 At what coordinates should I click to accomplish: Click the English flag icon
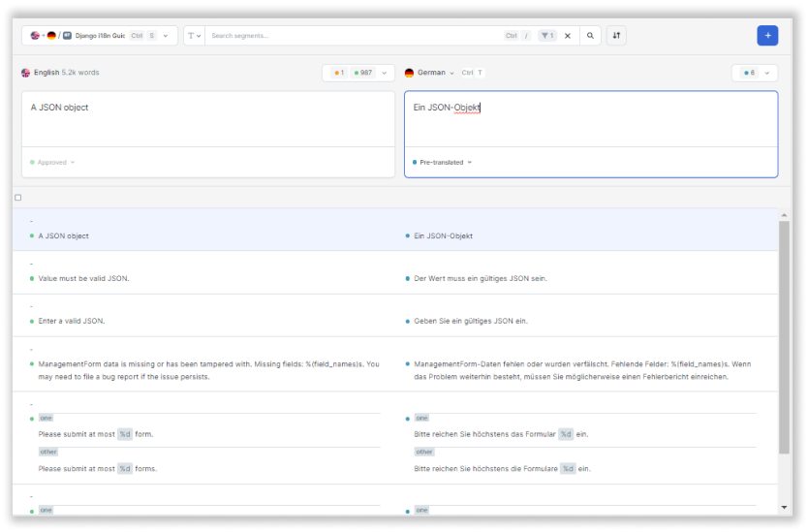(x=26, y=73)
